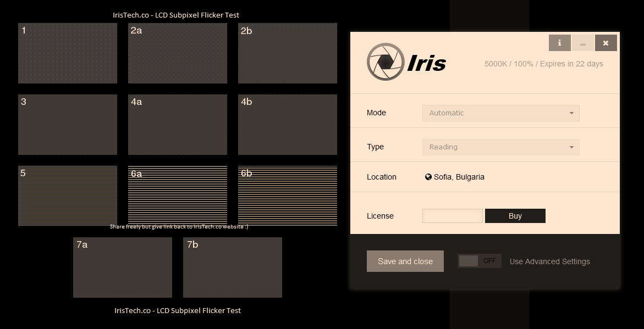Click the Iris info button
The width and height of the screenshot is (644, 329).
pos(559,43)
